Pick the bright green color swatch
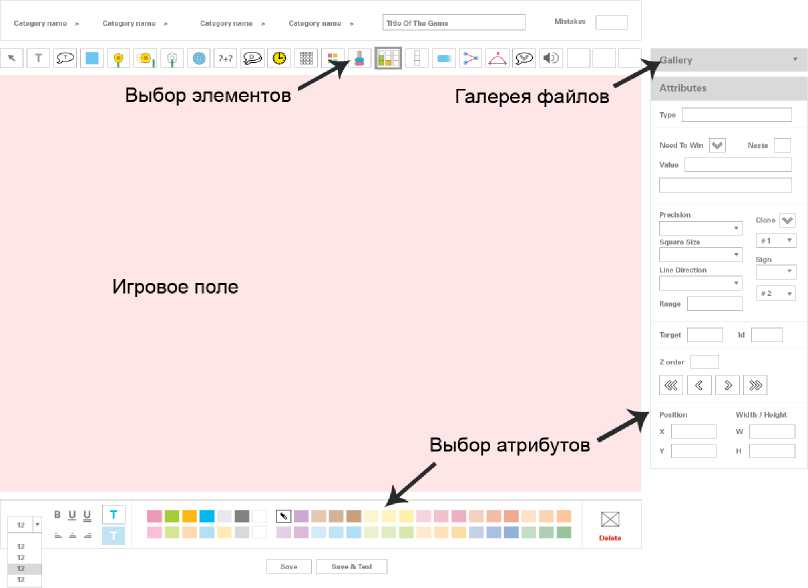Screen dimensions: 808x588 (172, 516)
